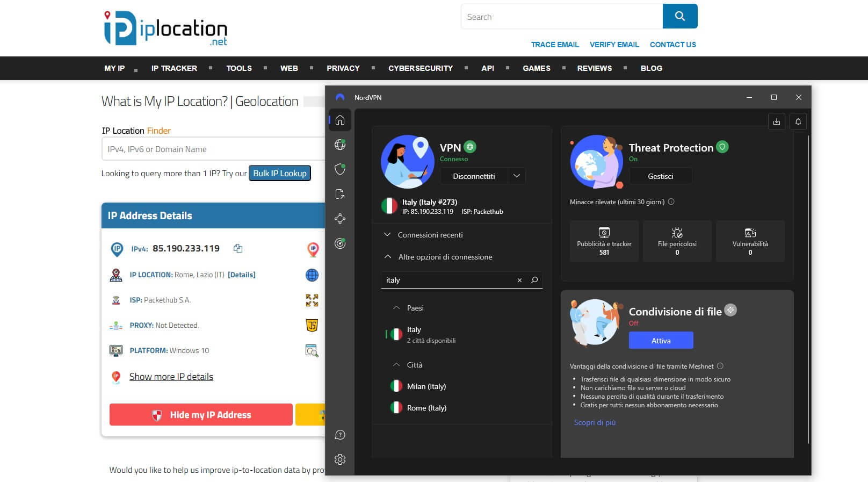
Task: Click the iplocation.net logo
Action: (165, 28)
